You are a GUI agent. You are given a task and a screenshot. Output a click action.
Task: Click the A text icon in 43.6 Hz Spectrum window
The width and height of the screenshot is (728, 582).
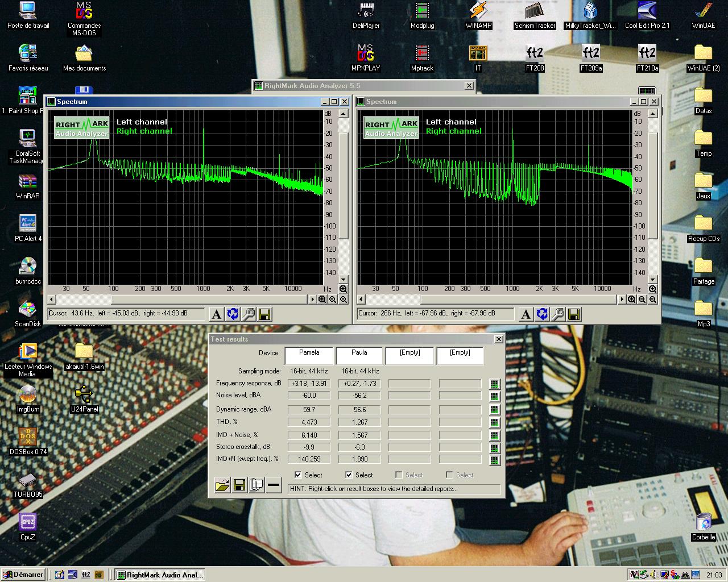[217, 314]
